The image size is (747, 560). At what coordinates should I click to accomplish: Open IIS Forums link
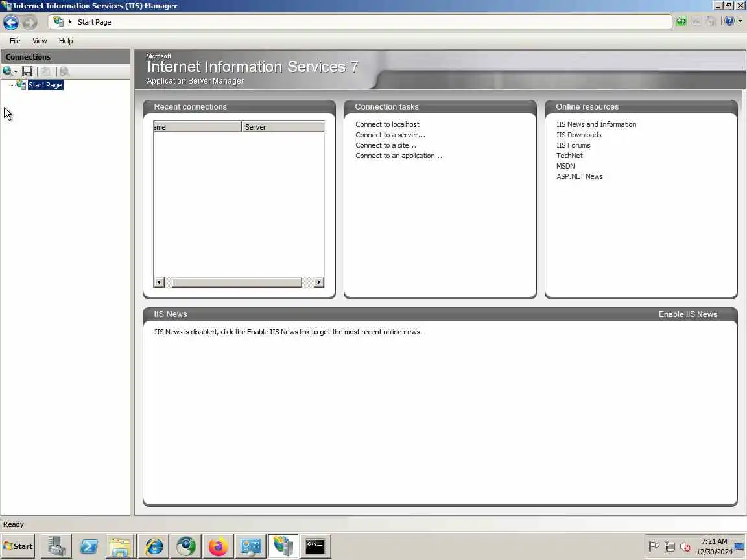[x=573, y=145]
